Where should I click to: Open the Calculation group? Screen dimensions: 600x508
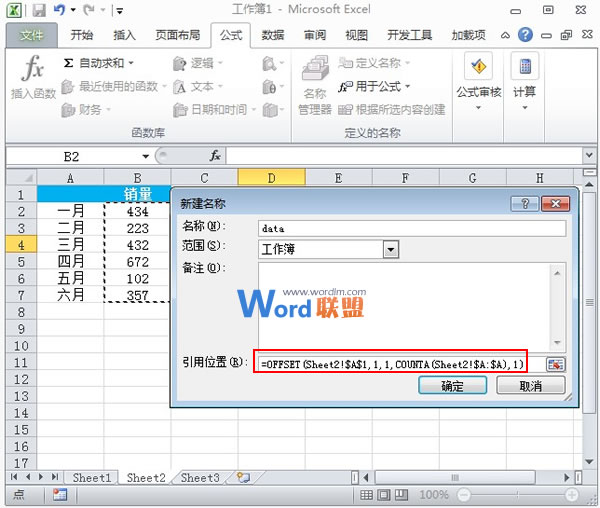click(525, 81)
